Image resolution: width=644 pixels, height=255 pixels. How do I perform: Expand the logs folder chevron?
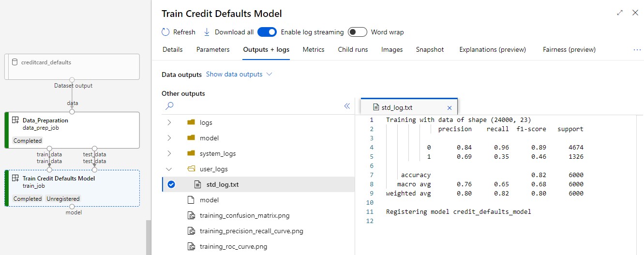[169, 122]
